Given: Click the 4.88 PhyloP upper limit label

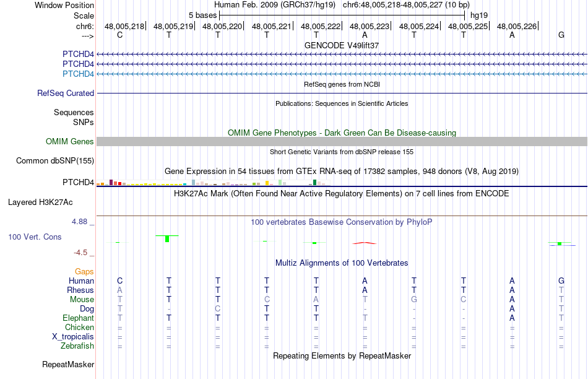Looking at the screenshot, I should point(79,222).
